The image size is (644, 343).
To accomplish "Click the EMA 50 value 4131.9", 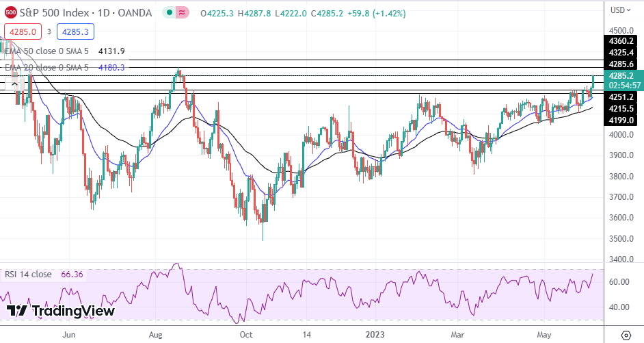I will [111, 51].
